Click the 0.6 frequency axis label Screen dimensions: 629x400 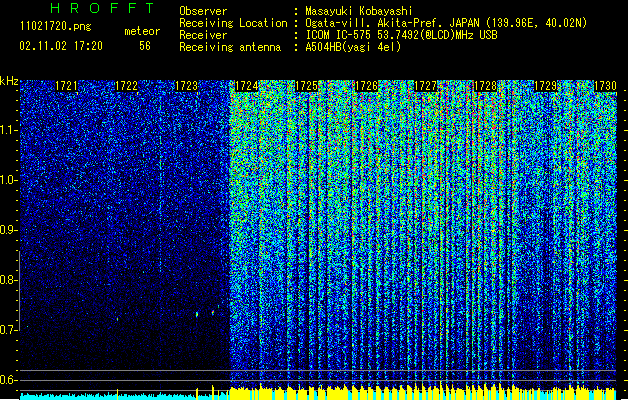pyautogui.click(x=8, y=380)
